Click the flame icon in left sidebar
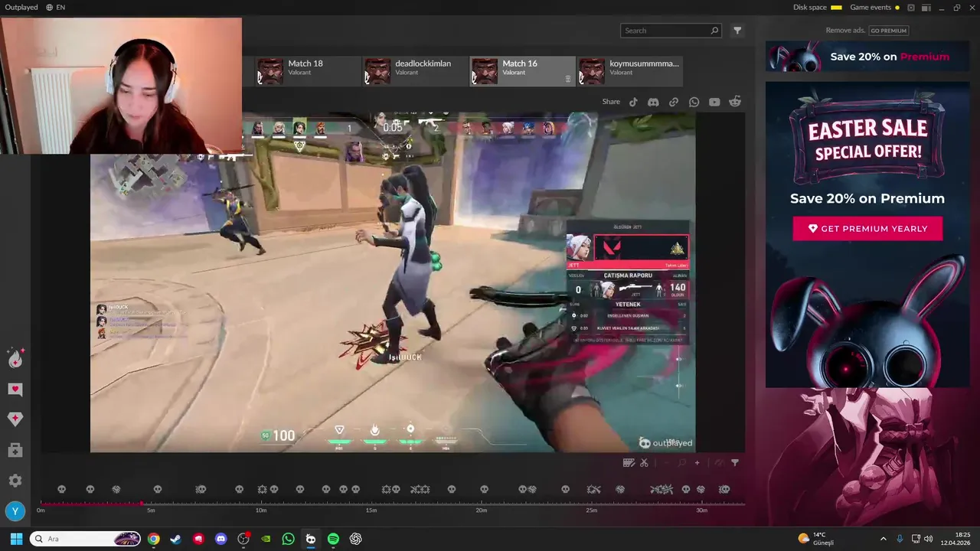Viewport: 980px width, 551px height. (15, 358)
